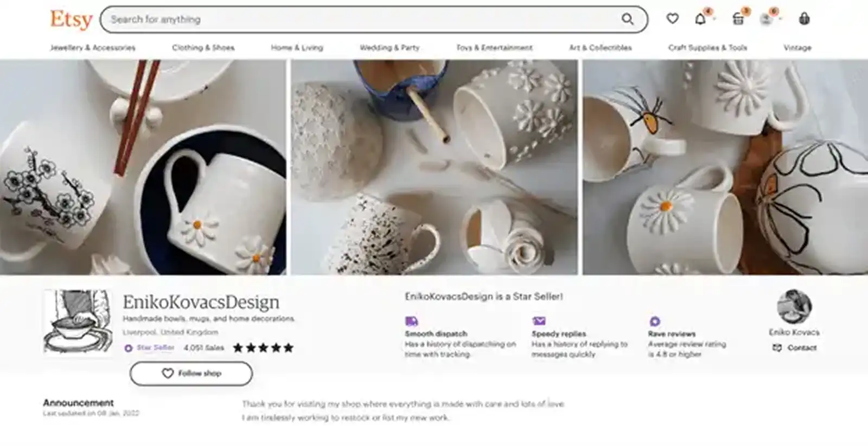Open the gift box icon with badge
This screenshot has width=868, height=446.
coord(737,18)
